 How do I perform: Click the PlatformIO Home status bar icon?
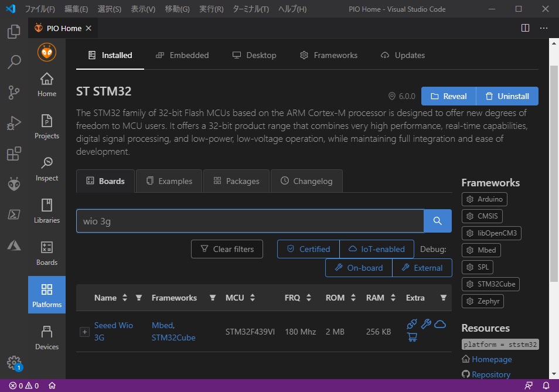point(52,386)
